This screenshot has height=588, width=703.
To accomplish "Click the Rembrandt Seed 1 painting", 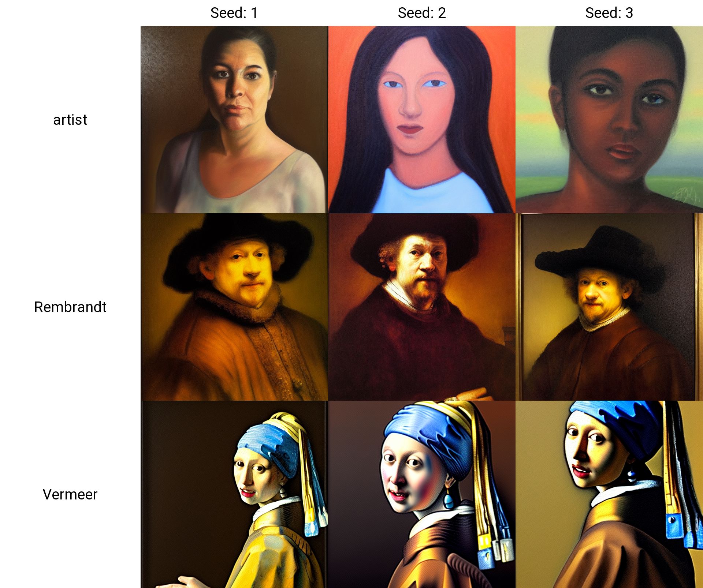I will pyautogui.click(x=234, y=307).
